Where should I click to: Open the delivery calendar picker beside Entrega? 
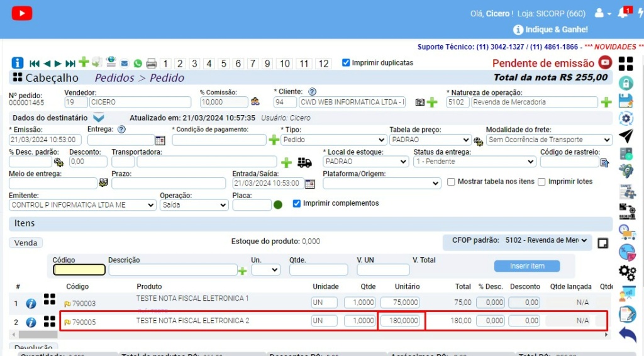[160, 140]
